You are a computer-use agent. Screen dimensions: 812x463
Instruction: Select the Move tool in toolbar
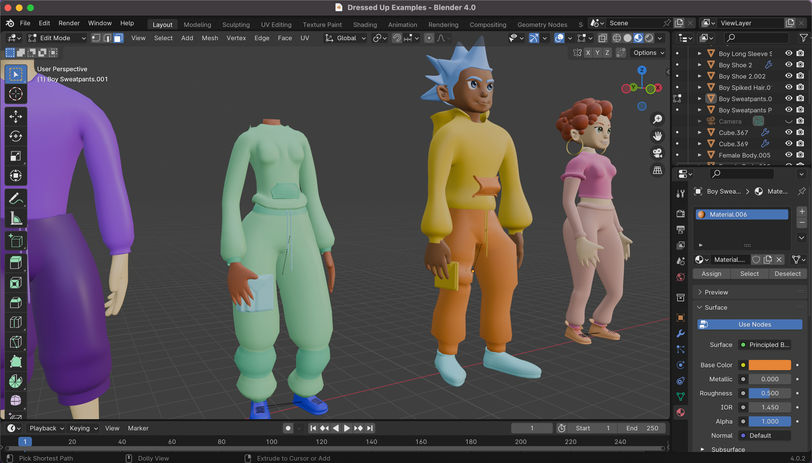pos(15,116)
